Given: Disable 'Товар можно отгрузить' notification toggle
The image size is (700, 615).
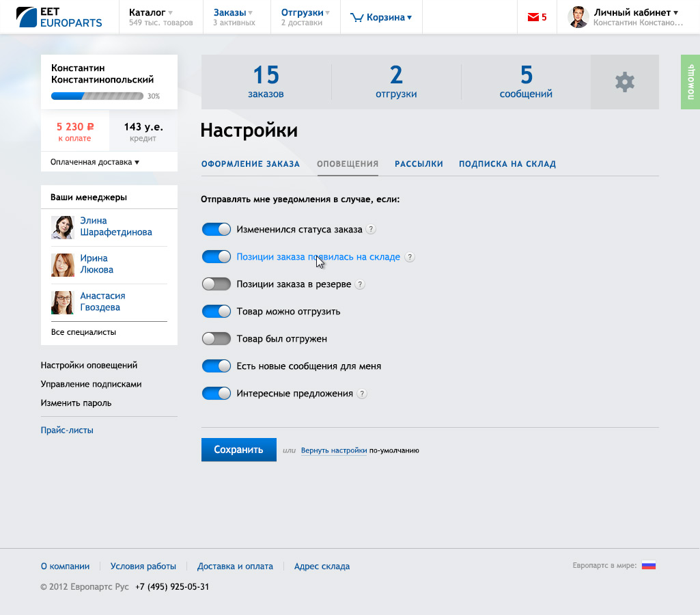Looking at the screenshot, I should click(x=216, y=312).
